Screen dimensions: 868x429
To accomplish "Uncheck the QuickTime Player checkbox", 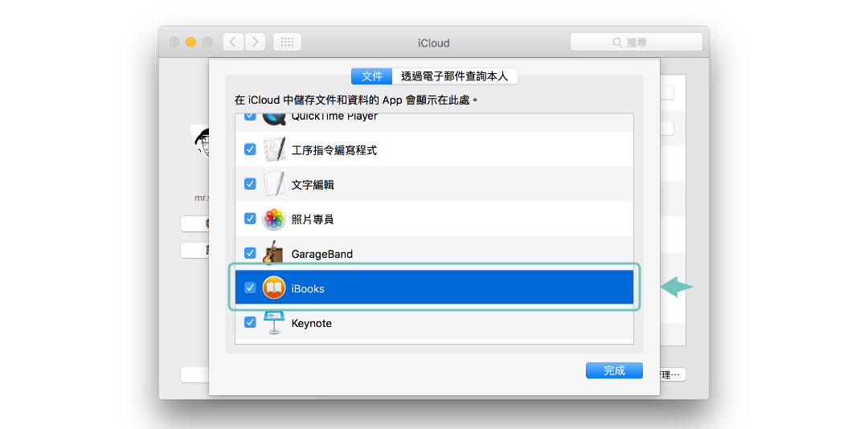I will pos(250,116).
